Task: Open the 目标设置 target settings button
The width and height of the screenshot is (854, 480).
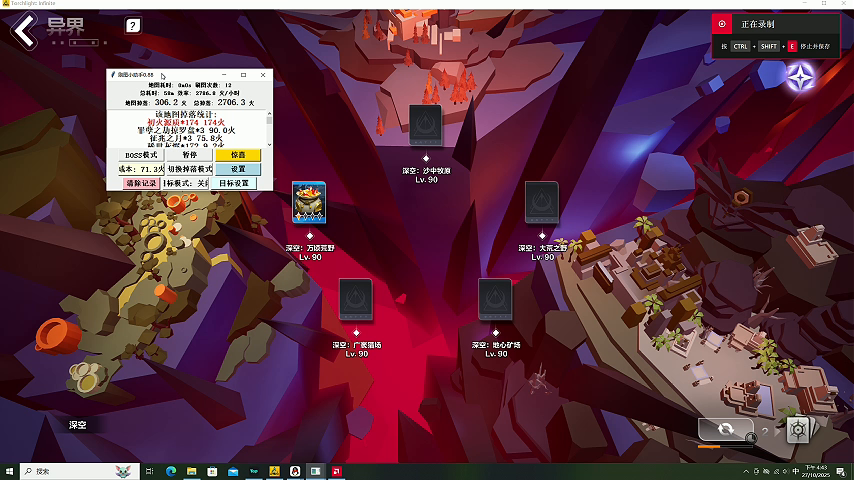Action: pyautogui.click(x=234, y=184)
